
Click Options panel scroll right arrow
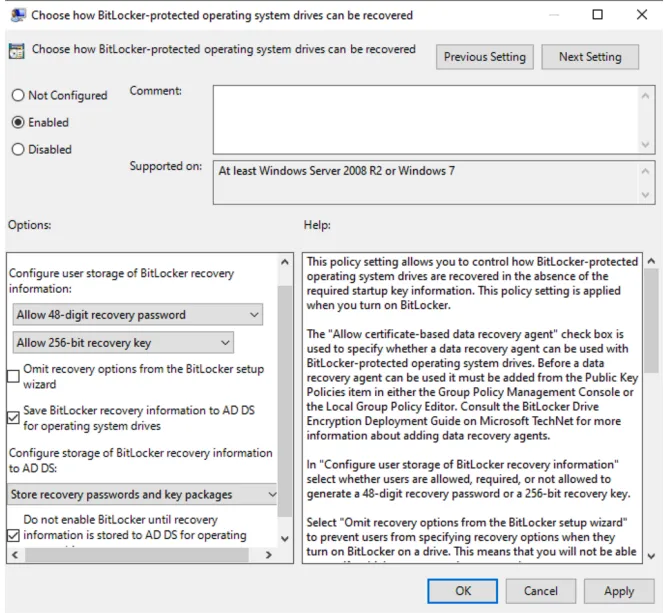pyautogui.click(x=268, y=555)
